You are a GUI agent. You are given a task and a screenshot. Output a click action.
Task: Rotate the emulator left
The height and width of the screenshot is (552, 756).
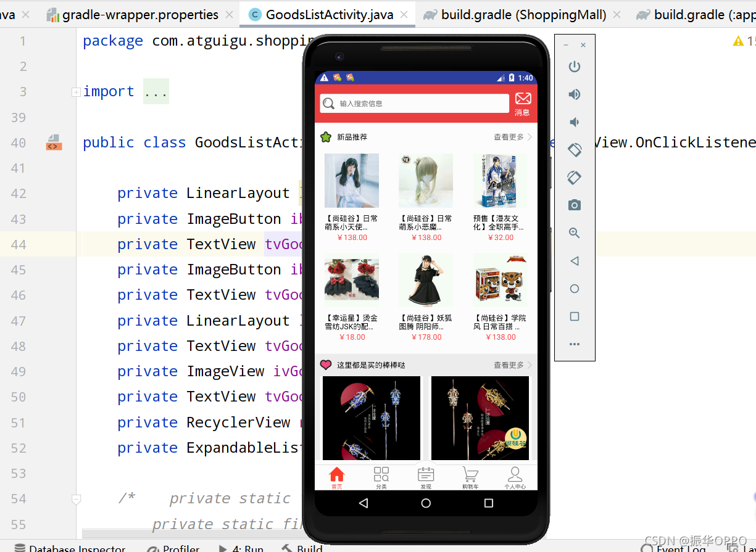click(x=575, y=150)
